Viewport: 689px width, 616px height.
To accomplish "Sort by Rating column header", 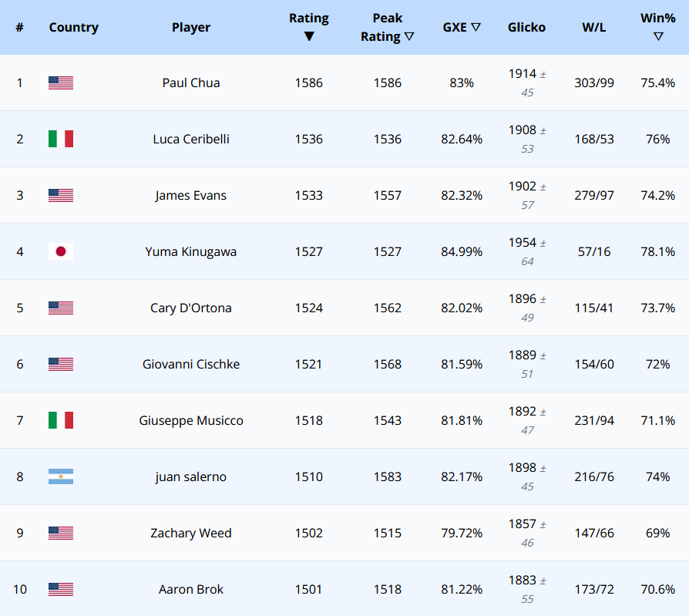I will point(309,27).
